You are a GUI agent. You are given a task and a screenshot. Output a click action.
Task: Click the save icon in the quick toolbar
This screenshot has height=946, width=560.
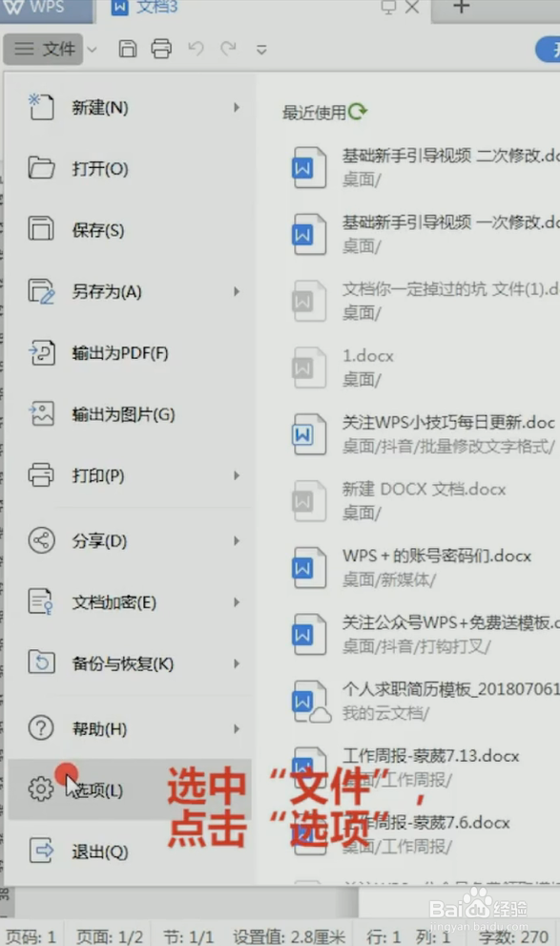tap(127, 49)
